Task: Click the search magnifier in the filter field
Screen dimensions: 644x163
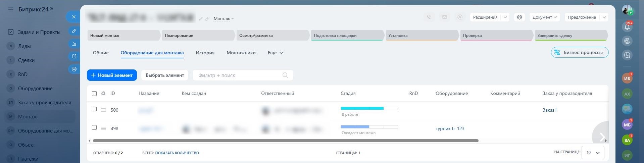Action: (285, 75)
